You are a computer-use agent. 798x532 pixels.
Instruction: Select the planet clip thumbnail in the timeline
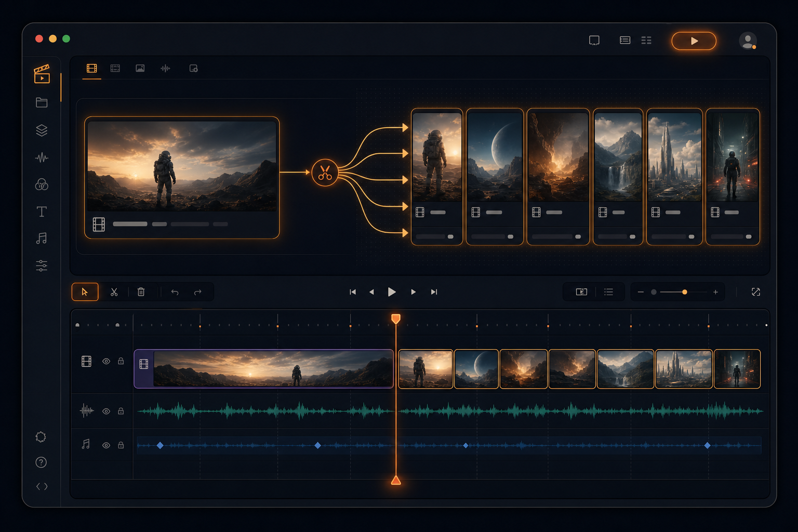[x=476, y=369]
